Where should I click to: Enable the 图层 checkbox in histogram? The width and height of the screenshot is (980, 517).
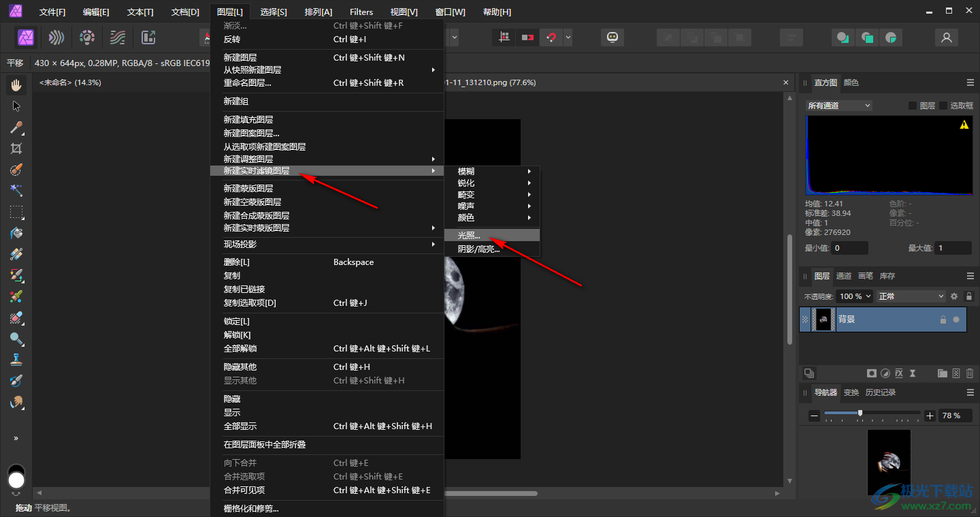(x=913, y=106)
